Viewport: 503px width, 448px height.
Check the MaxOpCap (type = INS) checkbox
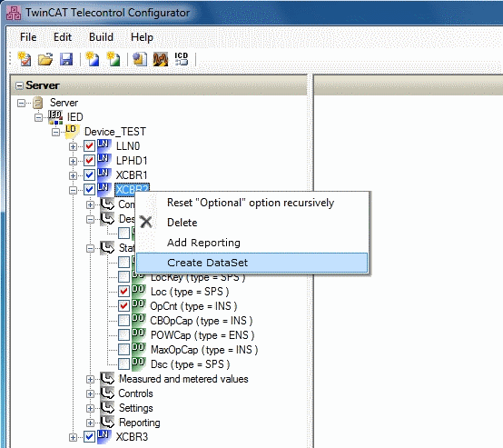[123, 350]
